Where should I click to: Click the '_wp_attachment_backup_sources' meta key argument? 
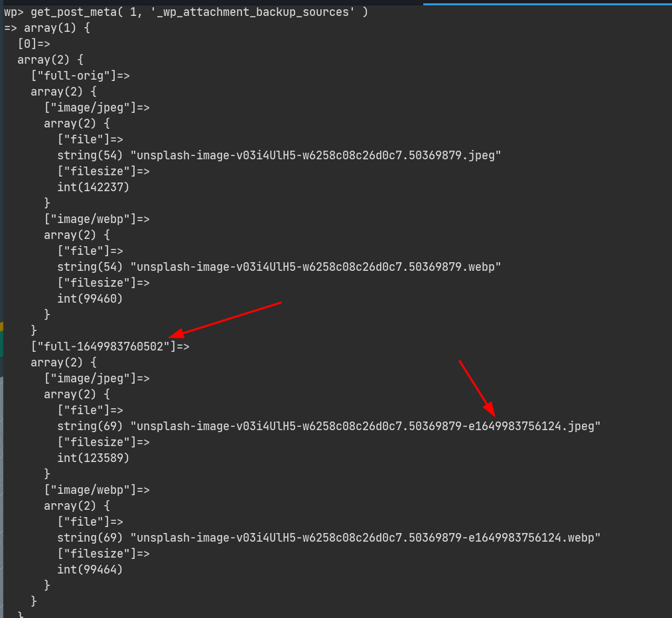point(253,12)
